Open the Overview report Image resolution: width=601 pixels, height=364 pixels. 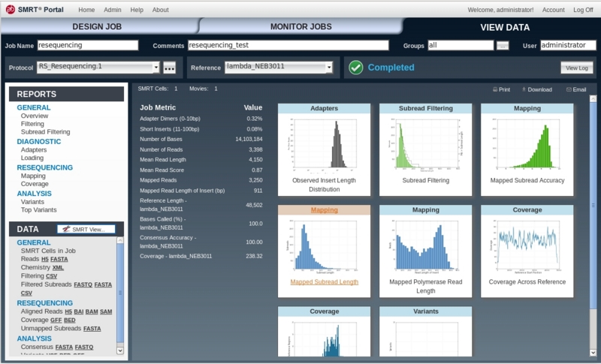pos(35,116)
